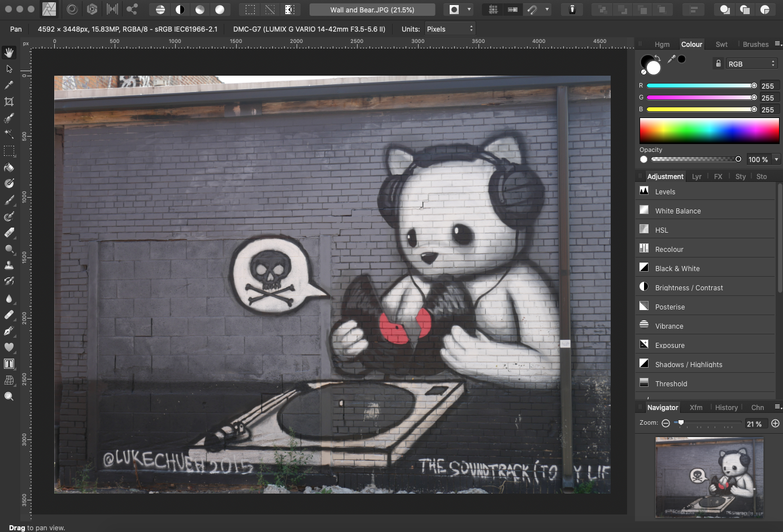Viewport: 783px width, 532px height.
Task: Adjust the red R channel slider
Action: [x=702, y=86]
